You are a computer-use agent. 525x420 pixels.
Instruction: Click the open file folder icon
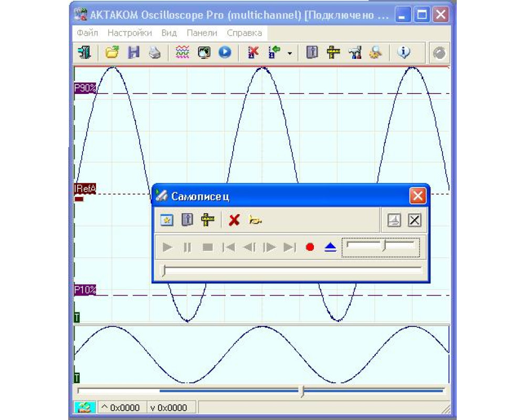coord(112,52)
